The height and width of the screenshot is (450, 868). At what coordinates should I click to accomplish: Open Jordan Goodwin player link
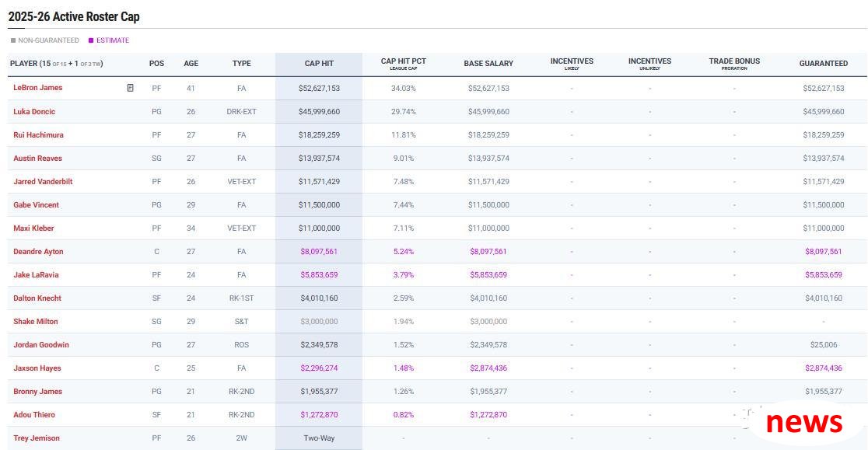41,344
